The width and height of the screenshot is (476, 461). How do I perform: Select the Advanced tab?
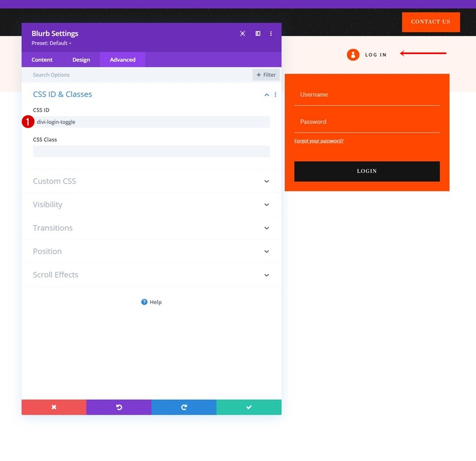[x=123, y=60]
